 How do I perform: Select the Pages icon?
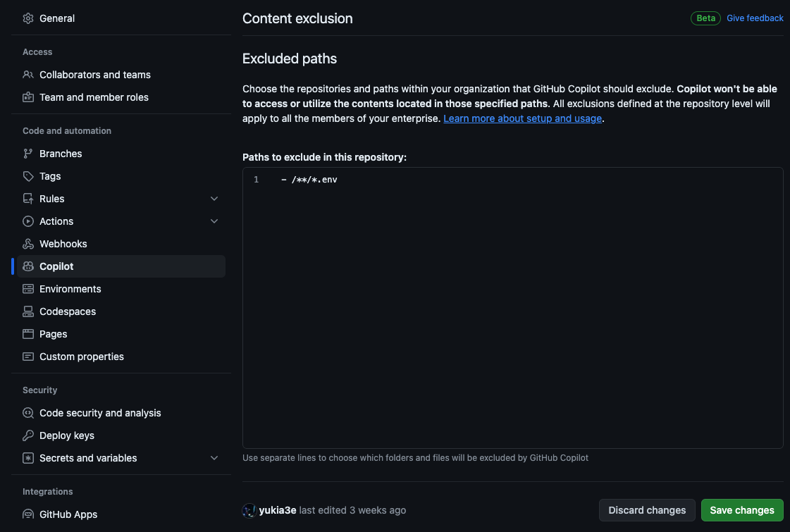pyautogui.click(x=27, y=334)
